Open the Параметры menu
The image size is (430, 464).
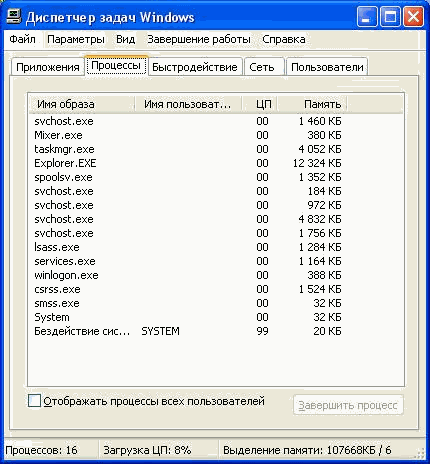coord(76,39)
